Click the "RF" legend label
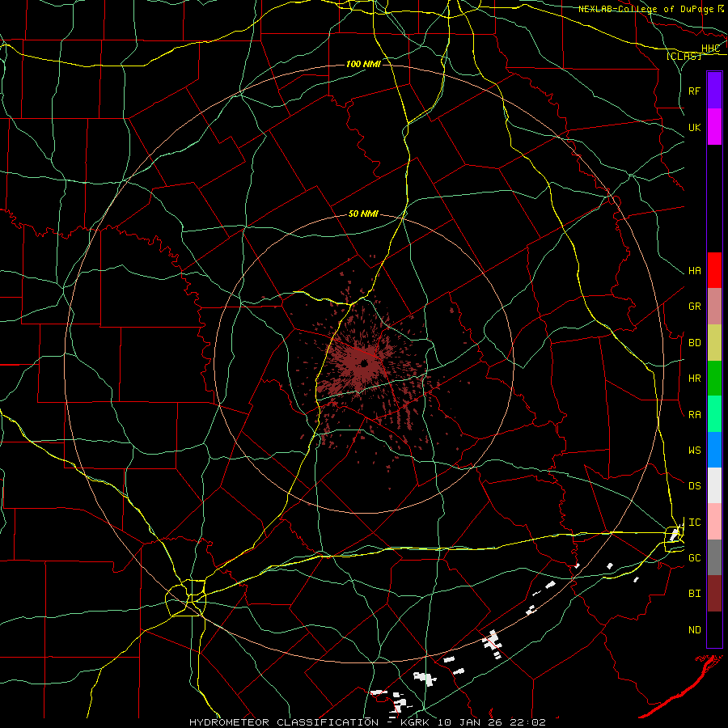Screen dimensions: 728x728 [694, 91]
